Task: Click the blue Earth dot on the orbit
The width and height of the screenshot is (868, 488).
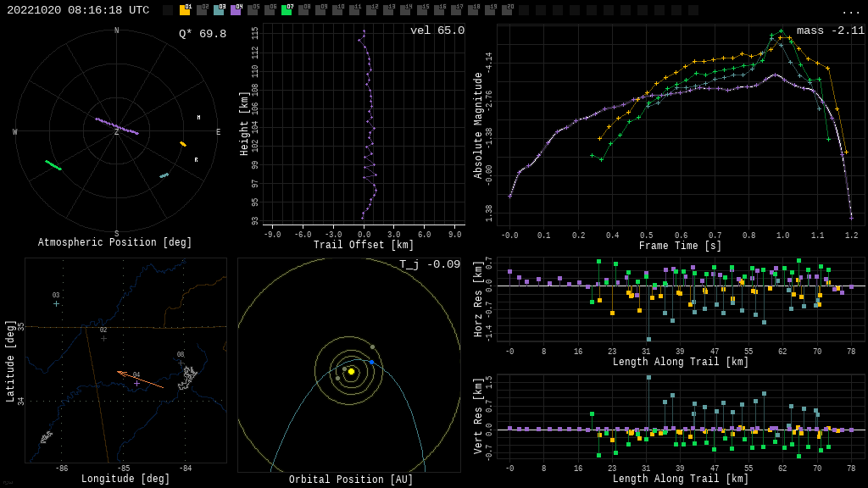Action: (x=371, y=362)
